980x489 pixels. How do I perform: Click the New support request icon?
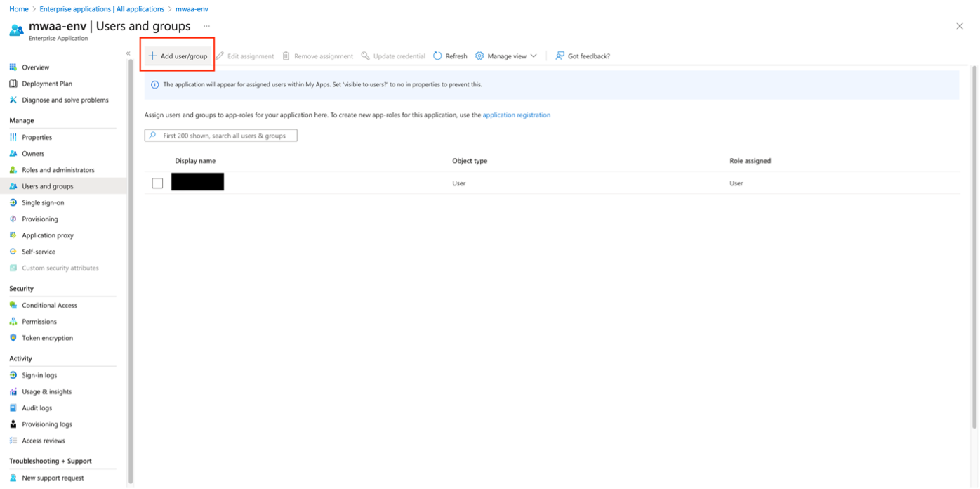pos(13,478)
